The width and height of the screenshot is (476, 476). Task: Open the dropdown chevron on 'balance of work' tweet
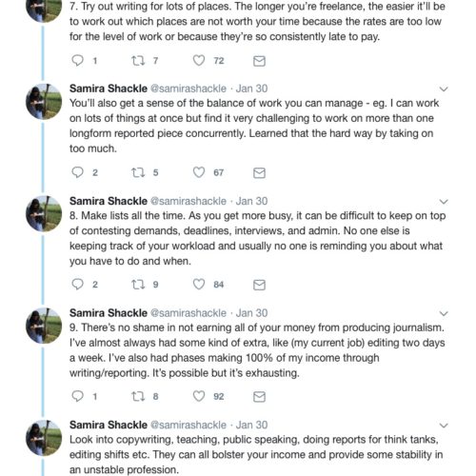click(x=444, y=89)
